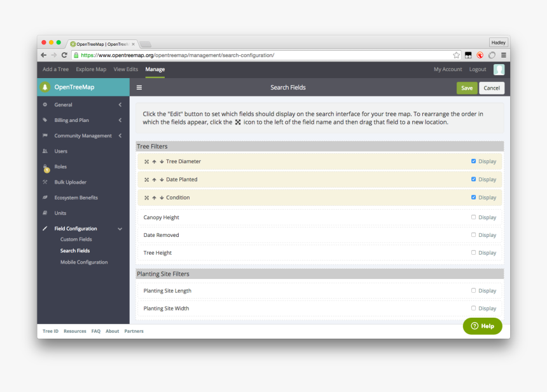Uncheck Display for Date Planted
Screen dimensions: 547x392
[473, 179]
